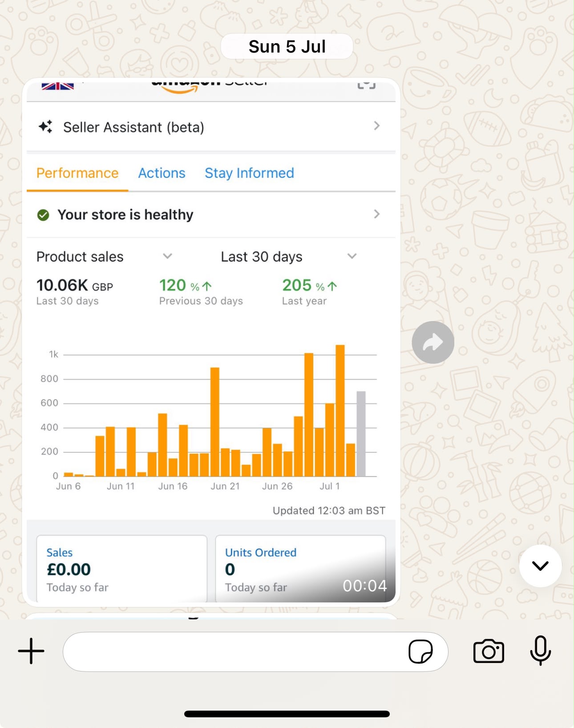Image resolution: width=574 pixels, height=728 pixels.
Task: Open the sticker picker in message field
Action: 420,651
